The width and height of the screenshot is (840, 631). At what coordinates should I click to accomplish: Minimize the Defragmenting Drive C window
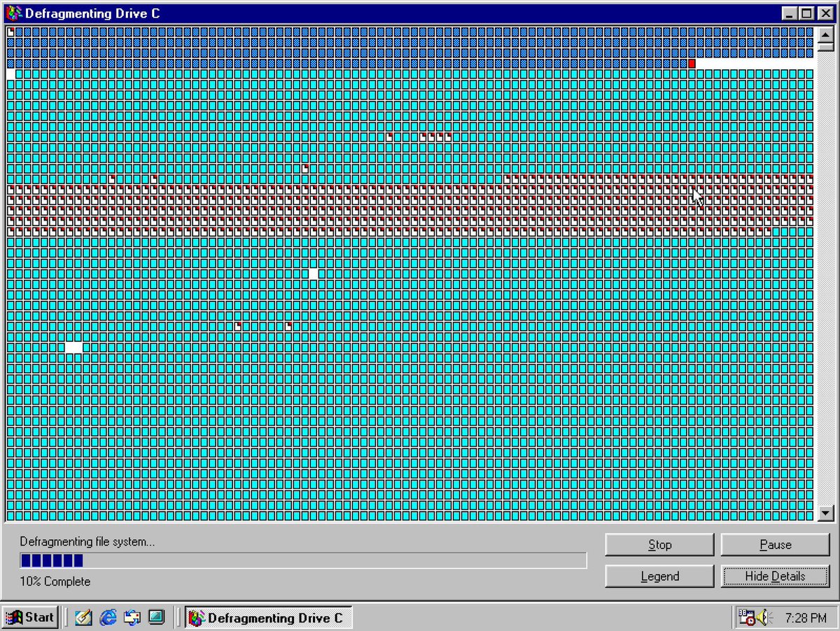point(790,13)
